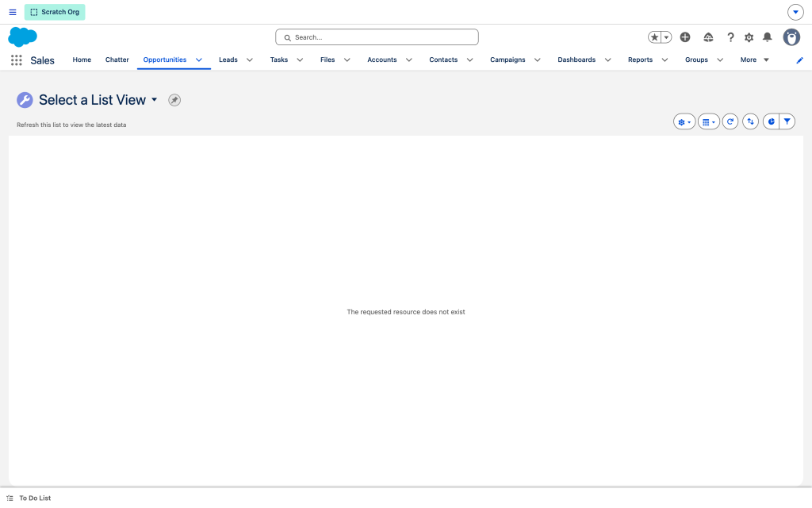The width and height of the screenshot is (812, 508).
Task: Expand the Tasks tab chevron
Action: 300,60
